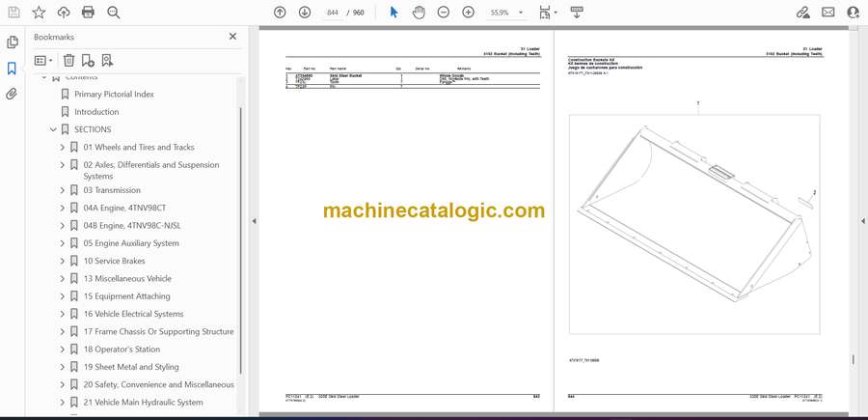Add a new bookmark
Image resolution: width=868 pixels, height=420 pixels.
[88, 61]
